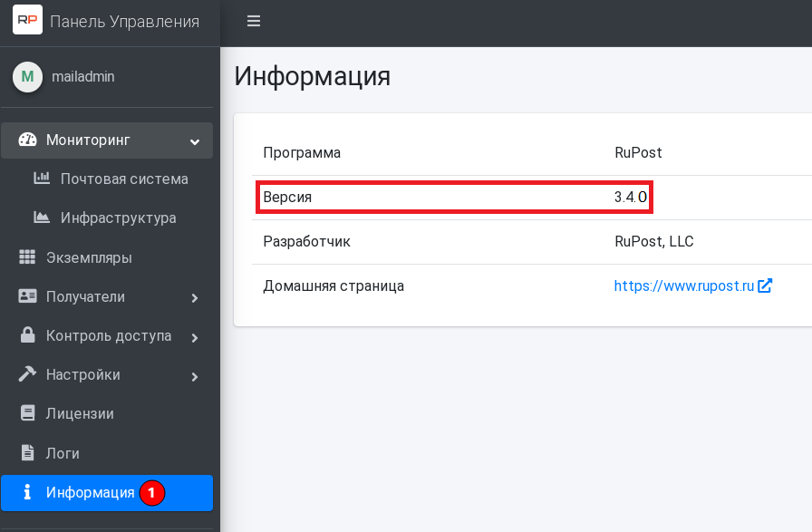Click the Контроль доступа lock icon
812x532 pixels.
pyautogui.click(x=27, y=336)
